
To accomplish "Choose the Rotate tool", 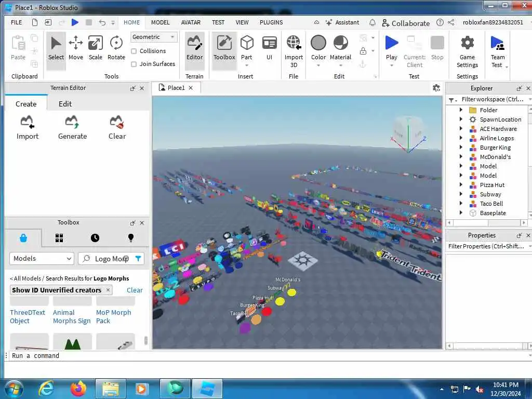I will tap(116, 48).
